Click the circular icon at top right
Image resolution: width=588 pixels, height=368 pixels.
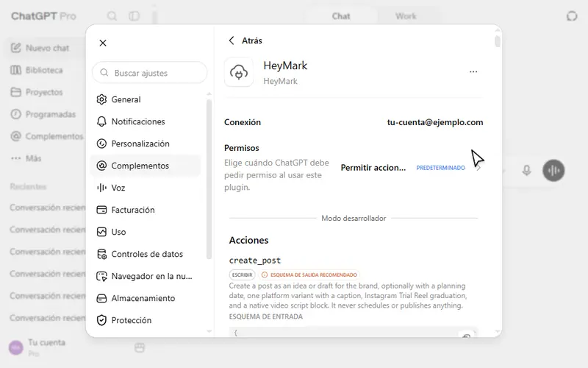[572, 16]
